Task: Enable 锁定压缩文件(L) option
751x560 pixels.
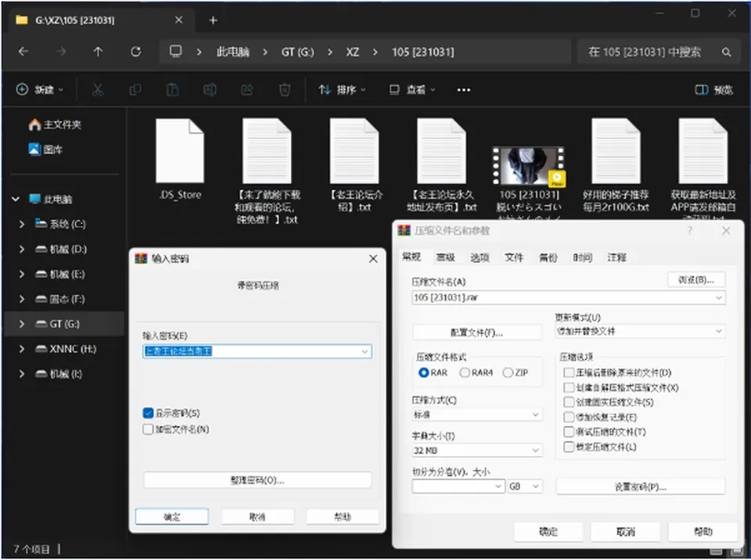Action: [569, 447]
